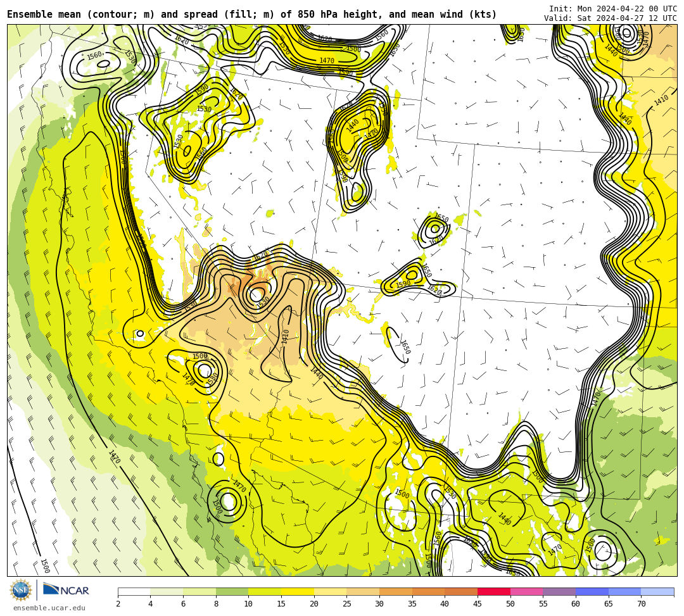Viewport: 684px width, 616px height.
Task: Pick the light green 6–8 m colorbar swatch
Action: click(x=199, y=591)
